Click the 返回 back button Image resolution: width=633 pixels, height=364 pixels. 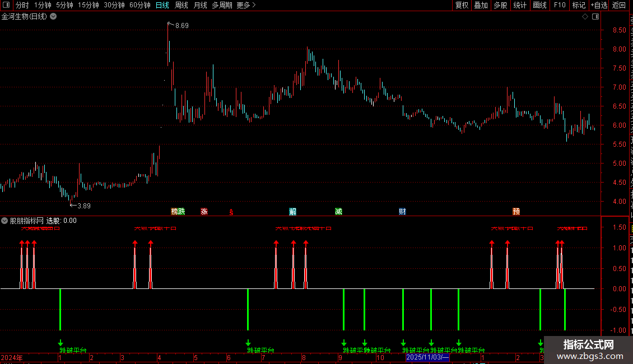coord(618,5)
